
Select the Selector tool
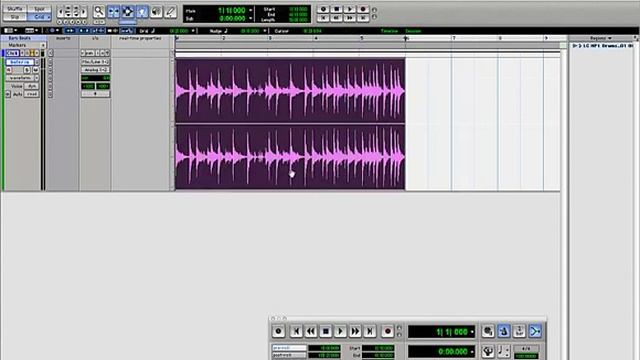[x=128, y=12]
